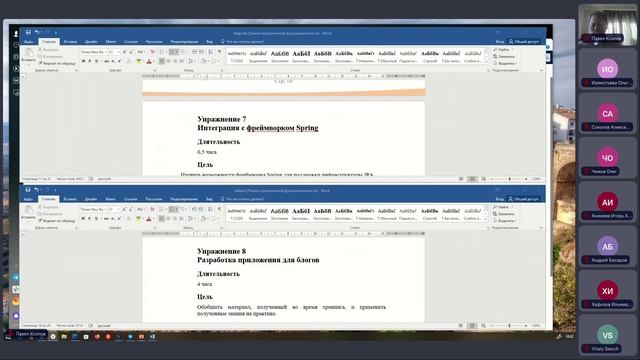Sort paragraphs in Упражнение 7 window
This screenshot has width=640, height=360.
(211, 52)
